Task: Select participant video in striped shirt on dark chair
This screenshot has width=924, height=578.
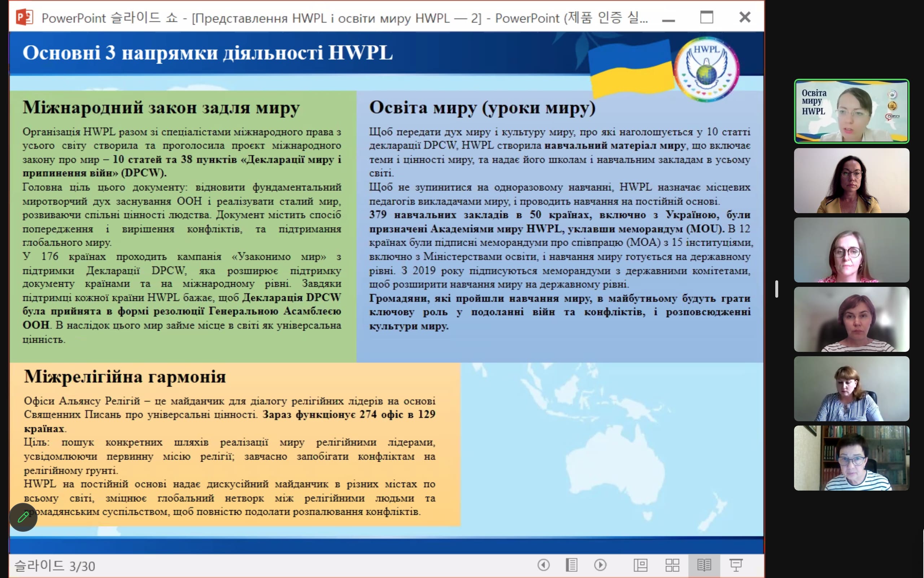Action: coord(851,319)
